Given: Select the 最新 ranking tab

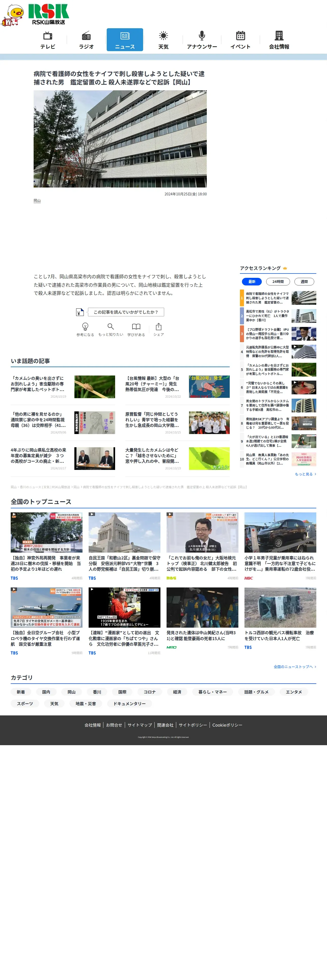Looking at the screenshot, I should pyautogui.click(x=252, y=282).
